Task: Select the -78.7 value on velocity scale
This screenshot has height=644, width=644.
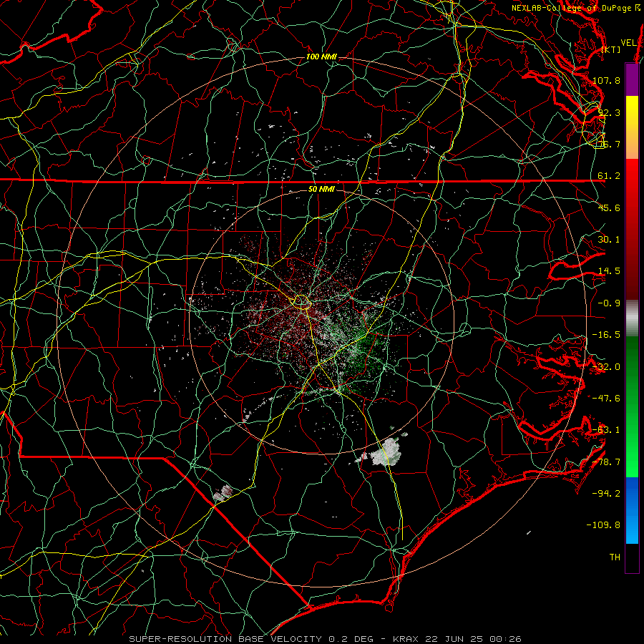Action: 607,462
